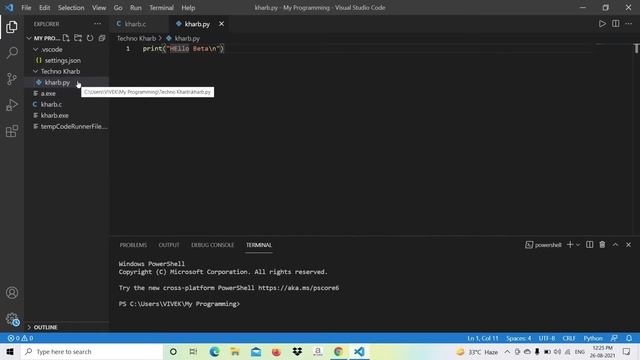Run the Python file with play button
This screenshot has width=640, height=360.
tap(602, 24)
